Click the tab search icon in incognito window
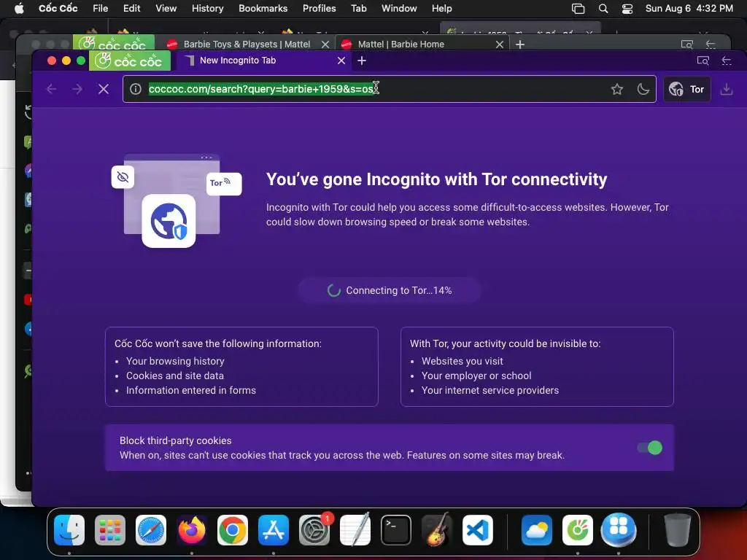This screenshot has height=560, width=747. point(703,61)
